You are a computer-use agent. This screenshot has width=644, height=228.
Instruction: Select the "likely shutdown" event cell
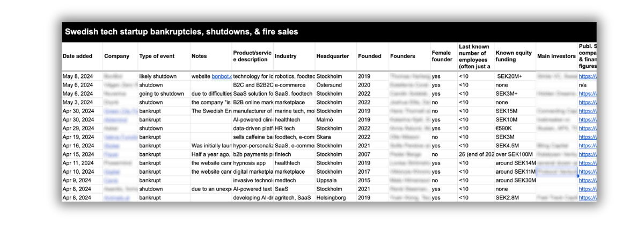coord(158,76)
